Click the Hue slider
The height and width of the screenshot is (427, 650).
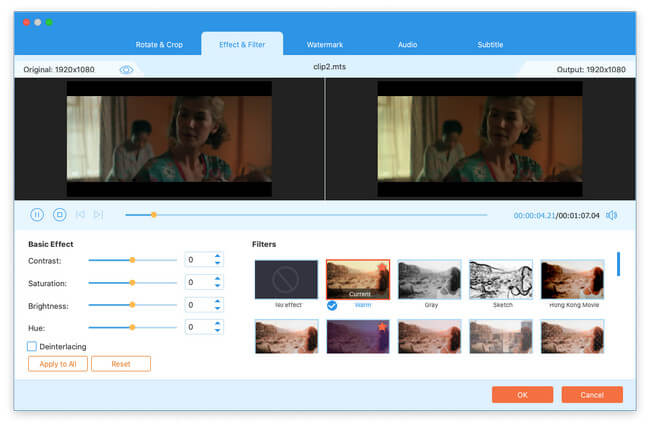coord(133,327)
